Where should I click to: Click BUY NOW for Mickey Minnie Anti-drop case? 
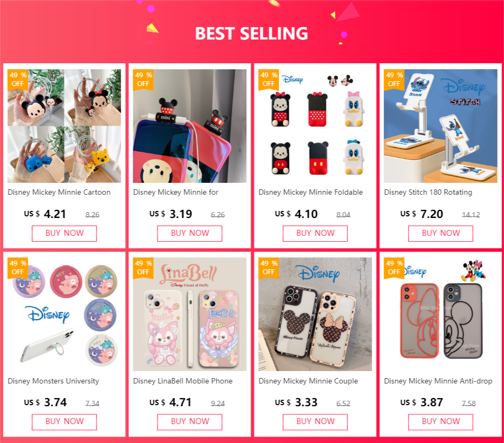[x=441, y=422]
